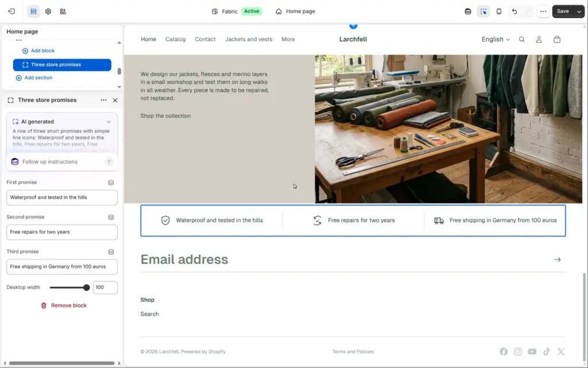The image size is (588, 368).
Task: Click Add section in sidebar
Action: click(34, 78)
